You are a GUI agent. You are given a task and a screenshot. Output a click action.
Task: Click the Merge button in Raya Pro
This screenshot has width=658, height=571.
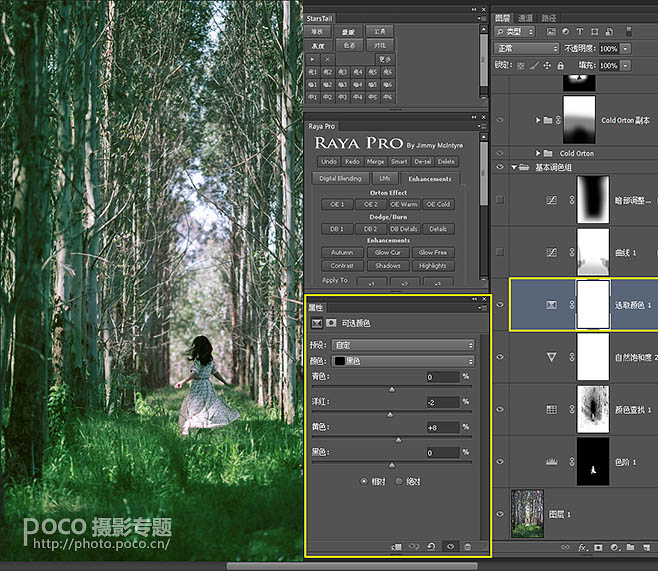pos(375,162)
